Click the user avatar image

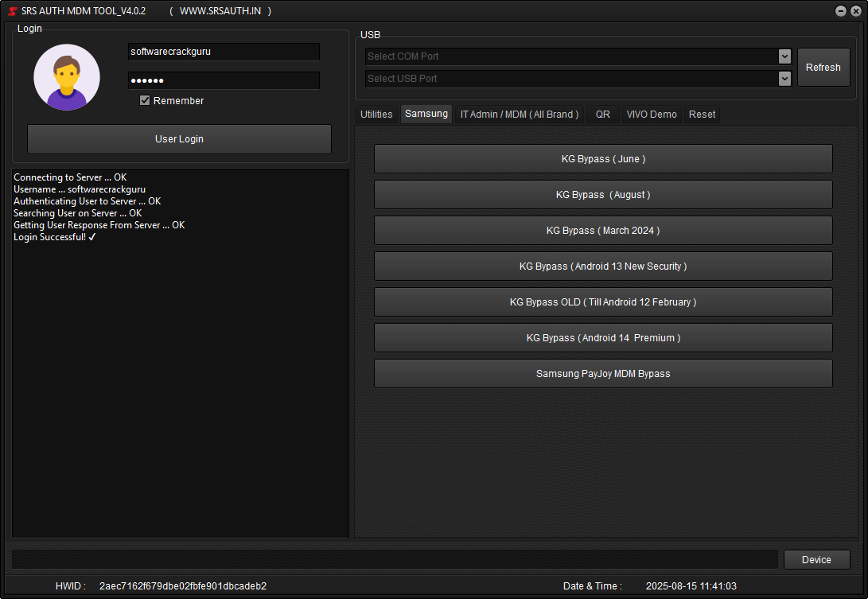click(x=66, y=77)
